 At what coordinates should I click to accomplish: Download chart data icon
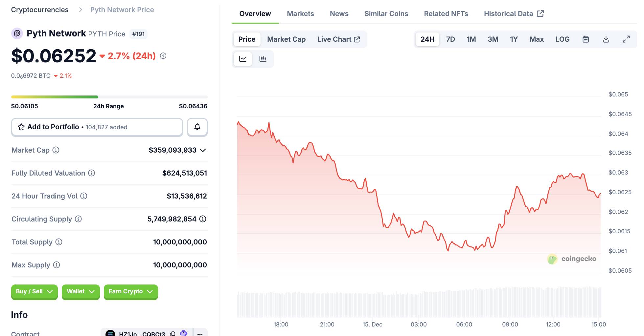pyautogui.click(x=606, y=39)
